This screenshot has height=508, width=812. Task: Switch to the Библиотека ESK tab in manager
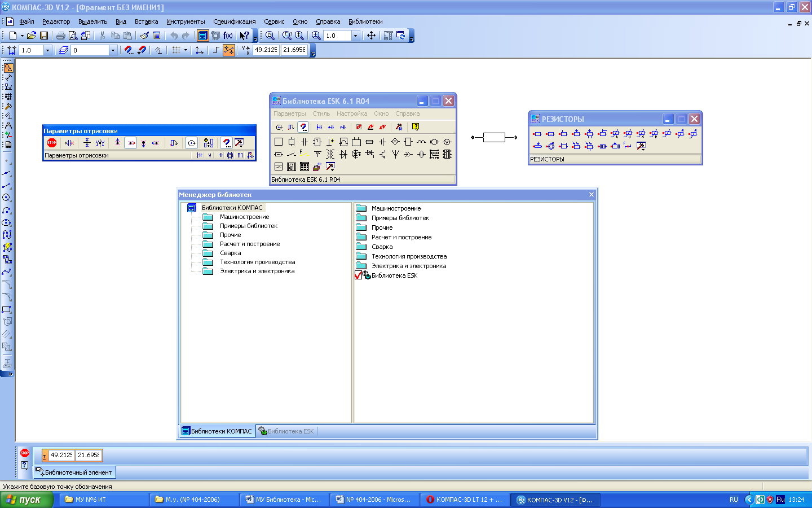point(286,431)
